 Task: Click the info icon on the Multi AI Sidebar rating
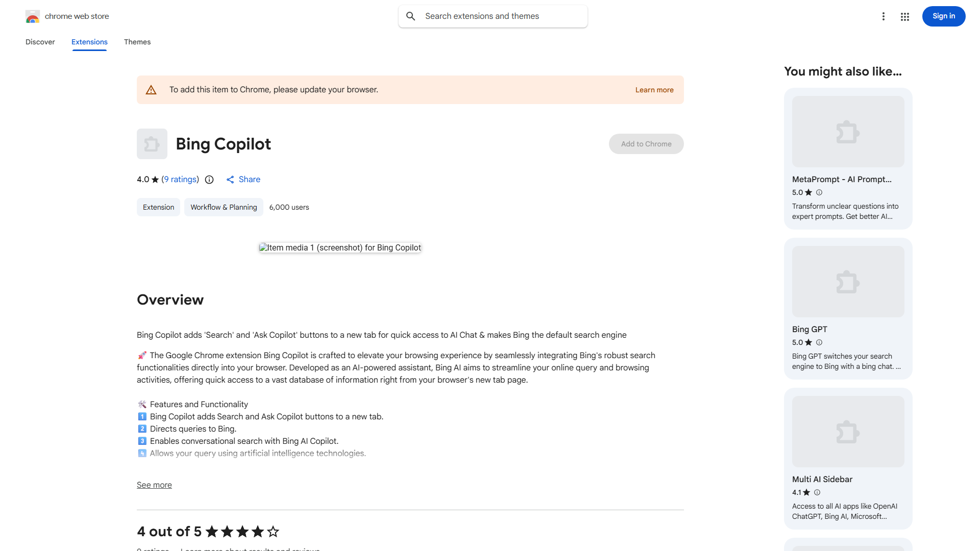pos(817,492)
